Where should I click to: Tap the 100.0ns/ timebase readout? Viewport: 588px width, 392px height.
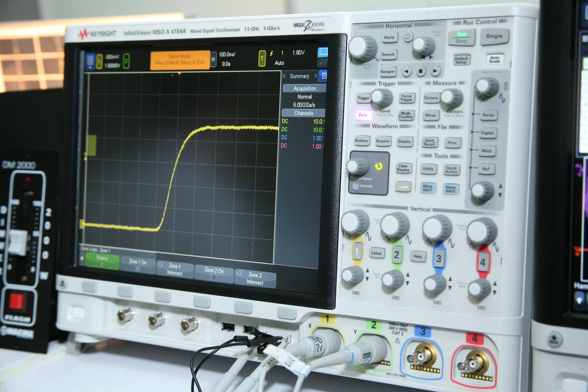[x=227, y=55]
